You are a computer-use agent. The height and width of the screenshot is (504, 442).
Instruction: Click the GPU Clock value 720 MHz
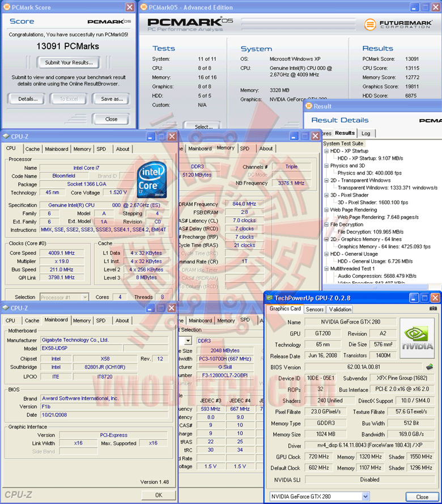tap(318, 456)
